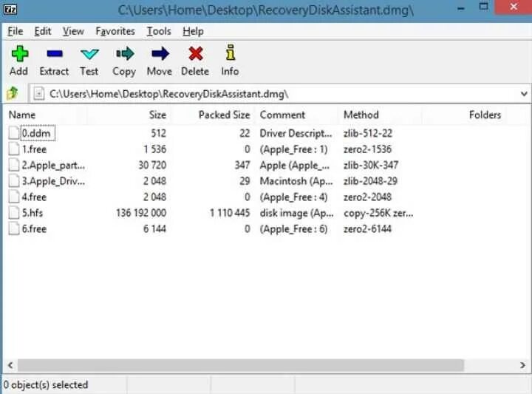
Task: Click the comment Macintosh (Ap...
Action: [296, 181]
